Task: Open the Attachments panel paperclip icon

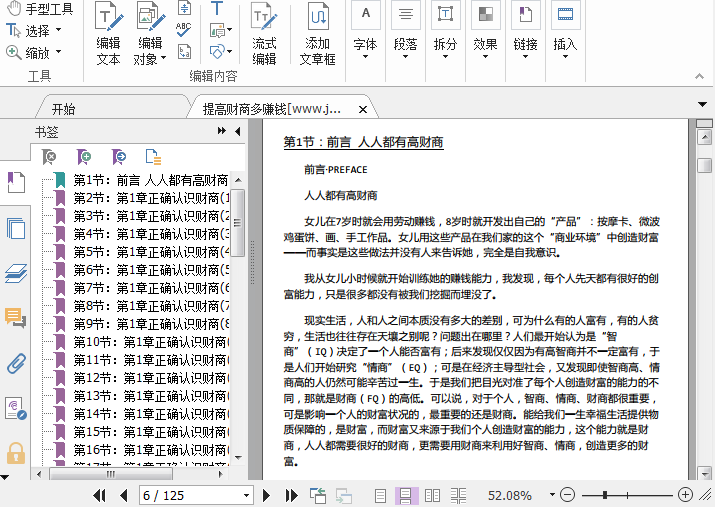Action: (15, 363)
